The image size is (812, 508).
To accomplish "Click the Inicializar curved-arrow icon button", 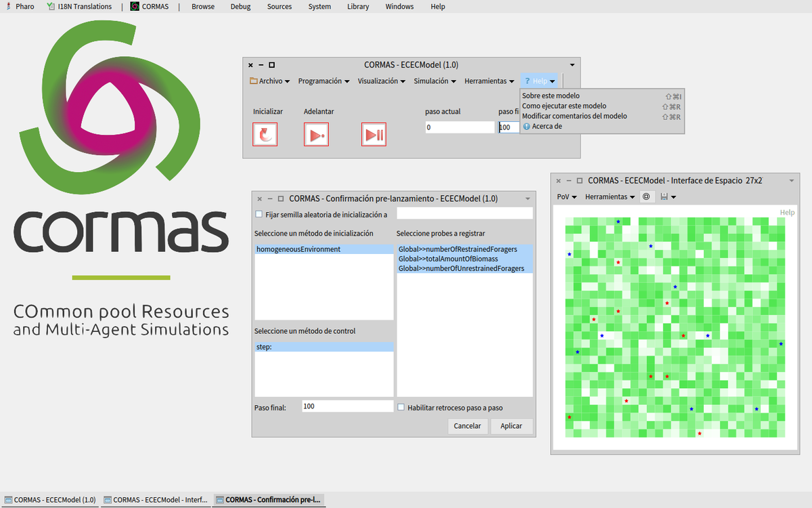I will pyautogui.click(x=265, y=134).
